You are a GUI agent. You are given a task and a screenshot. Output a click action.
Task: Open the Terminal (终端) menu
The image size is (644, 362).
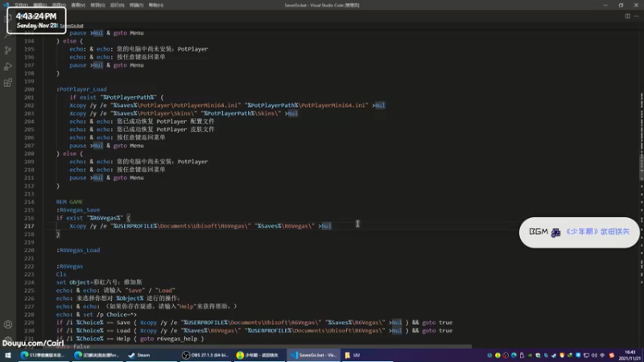[x=136, y=6]
